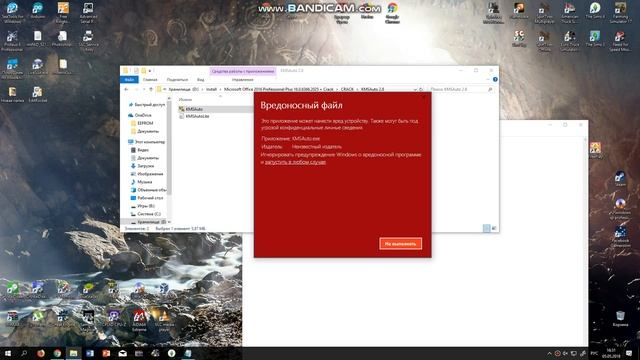Open the Windows Start menu
Screen dimensions: 640x360
click(8, 353)
